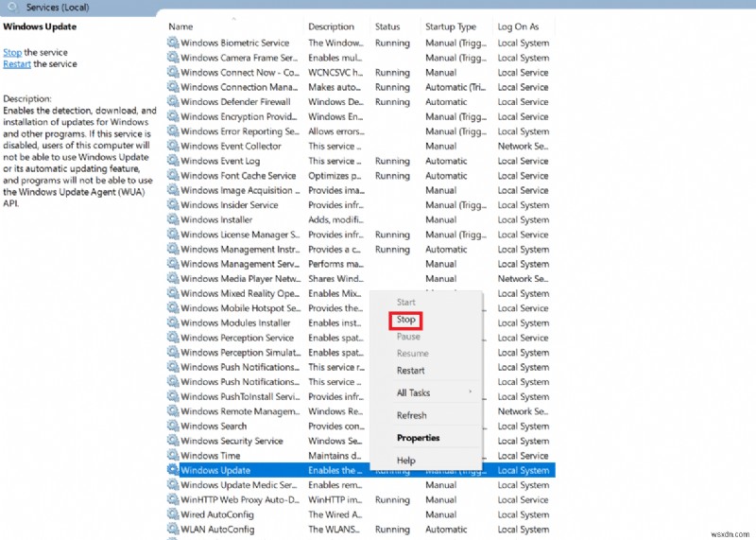This screenshot has height=540, width=756.
Task: Click the Windows Biometric Service gear icon
Action: pyautogui.click(x=173, y=43)
